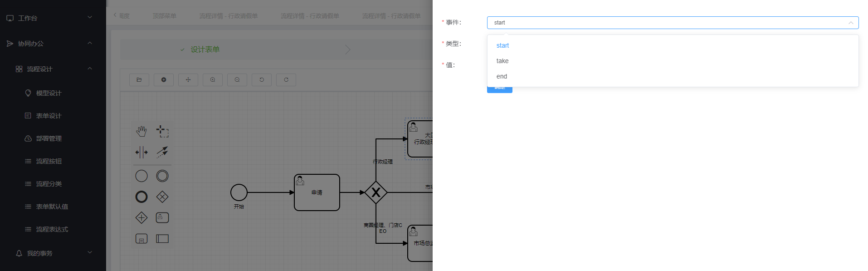Pick the intermediate event double circle
The width and height of the screenshot is (868, 271).
pos(162,176)
